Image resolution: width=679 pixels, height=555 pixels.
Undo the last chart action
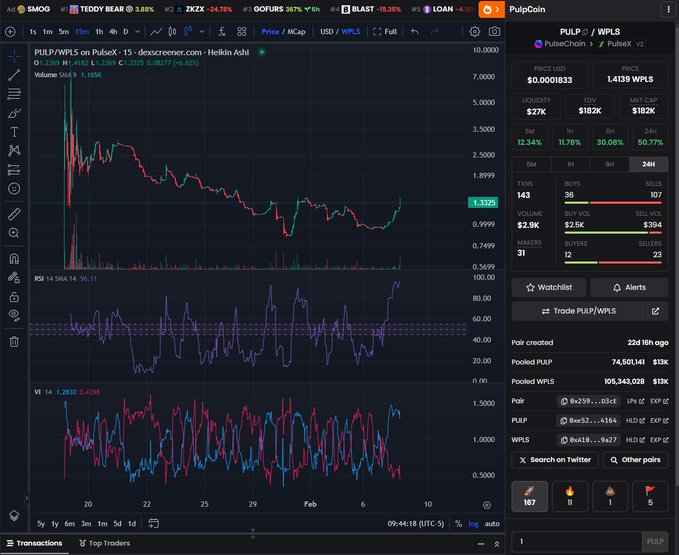415,32
